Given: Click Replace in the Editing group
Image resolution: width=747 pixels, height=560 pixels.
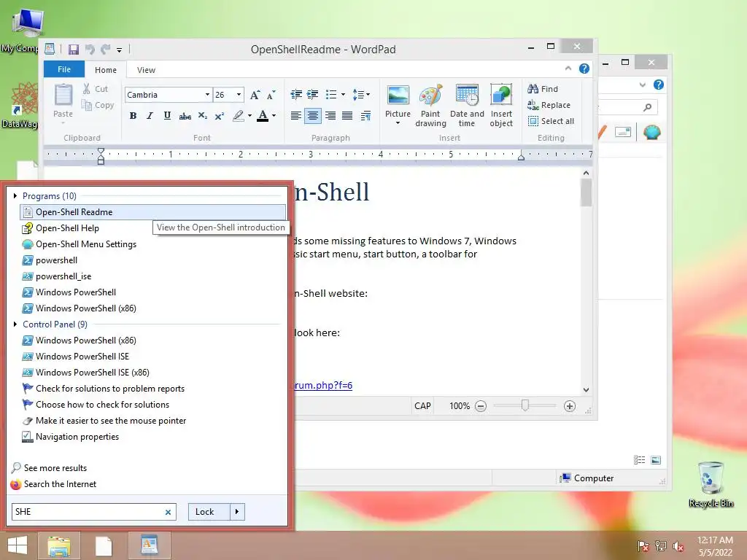Looking at the screenshot, I should pyautogui.click(x=549, y=105).
